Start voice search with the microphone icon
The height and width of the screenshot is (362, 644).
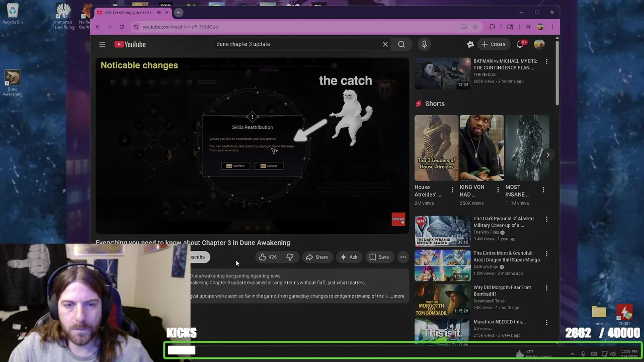424,44
